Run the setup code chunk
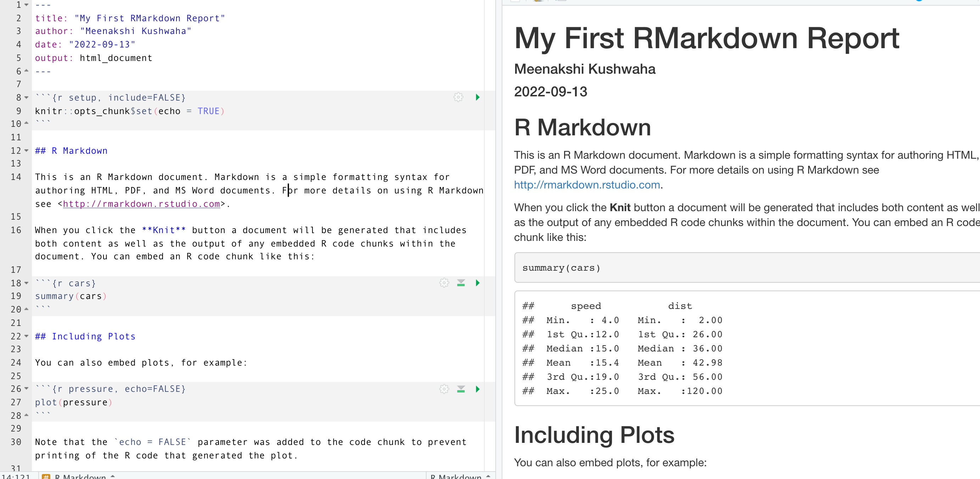This screenshot has height=479, width=980. [478, 97]
